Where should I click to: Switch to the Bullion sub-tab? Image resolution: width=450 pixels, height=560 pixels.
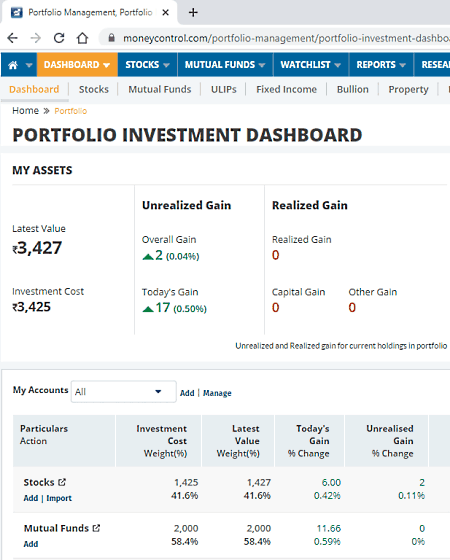[x=352, y=89]
